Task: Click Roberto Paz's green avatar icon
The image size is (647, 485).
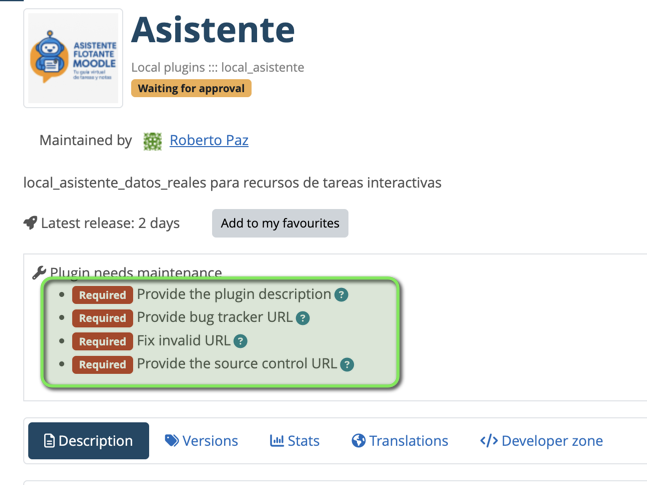Action: pos(152,141)
